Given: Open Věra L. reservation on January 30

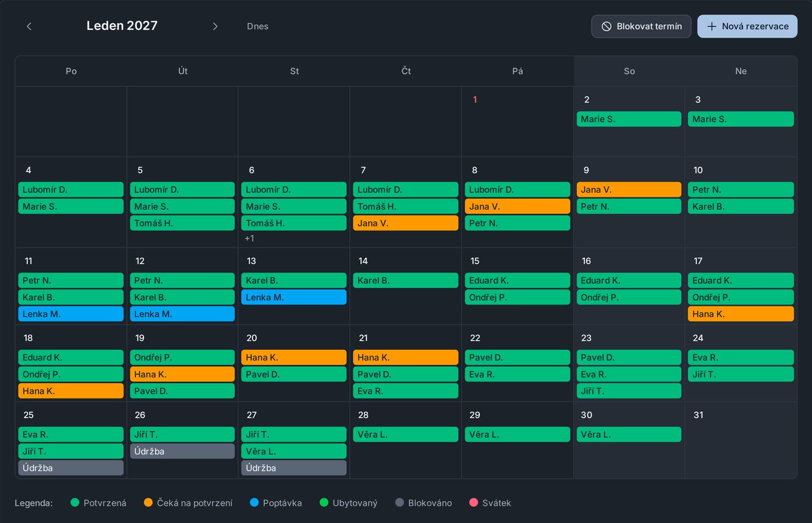Looking at the screenshot, I should 629,434.
